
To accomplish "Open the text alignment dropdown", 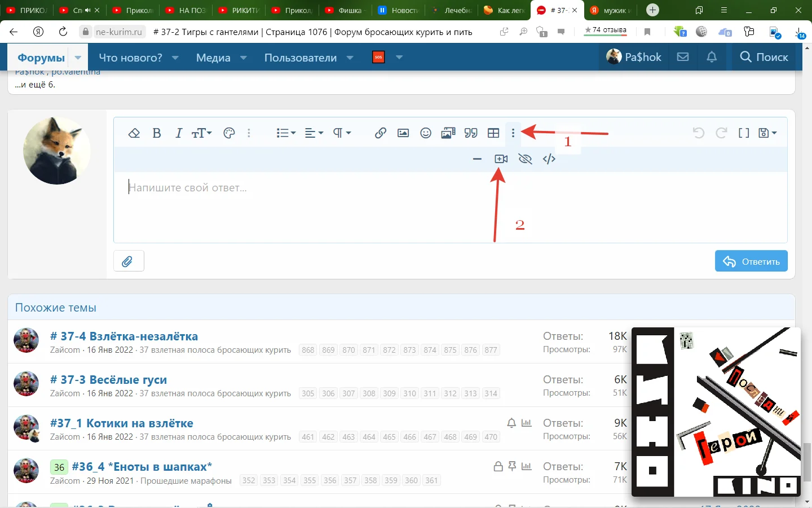I will click(314, 133).
